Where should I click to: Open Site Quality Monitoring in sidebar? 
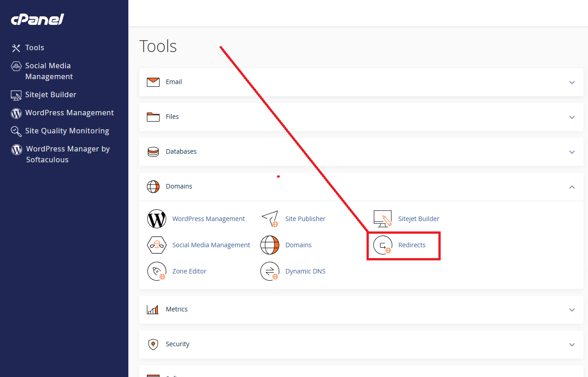(67, 131)
